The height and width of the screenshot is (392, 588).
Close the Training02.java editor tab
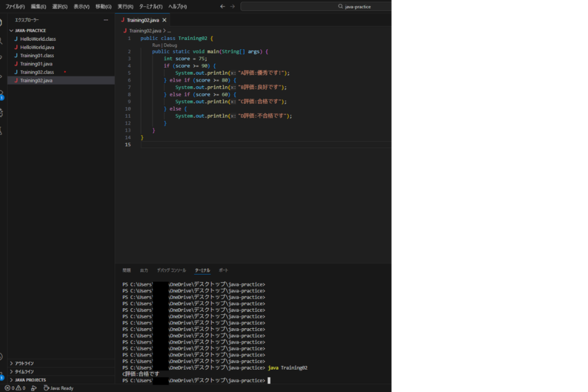164,20
